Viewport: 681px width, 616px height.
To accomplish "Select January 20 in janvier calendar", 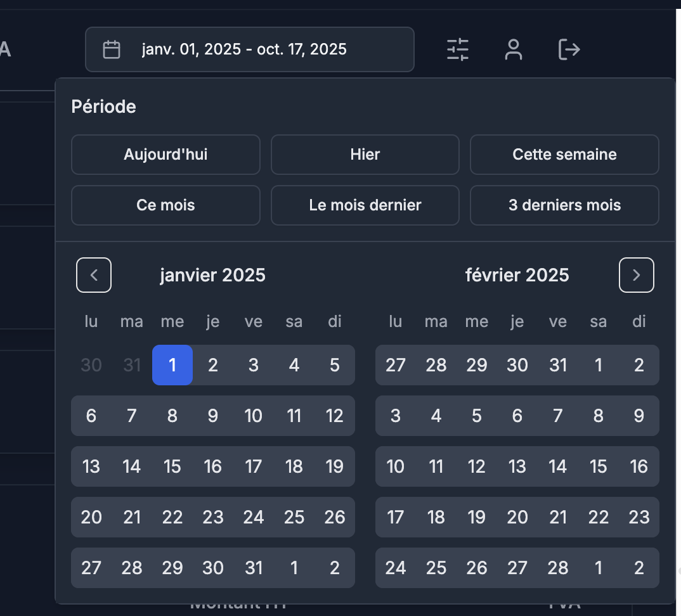I will coord(91,517).
